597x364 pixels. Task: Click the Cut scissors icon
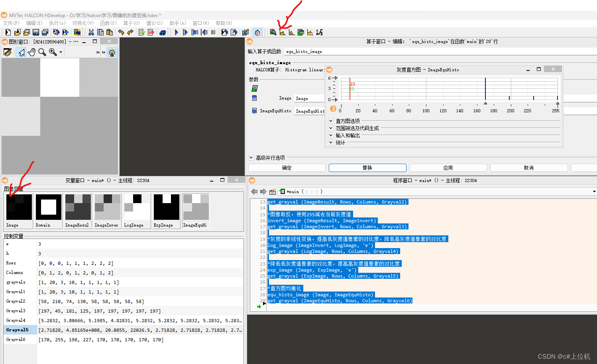91,32
